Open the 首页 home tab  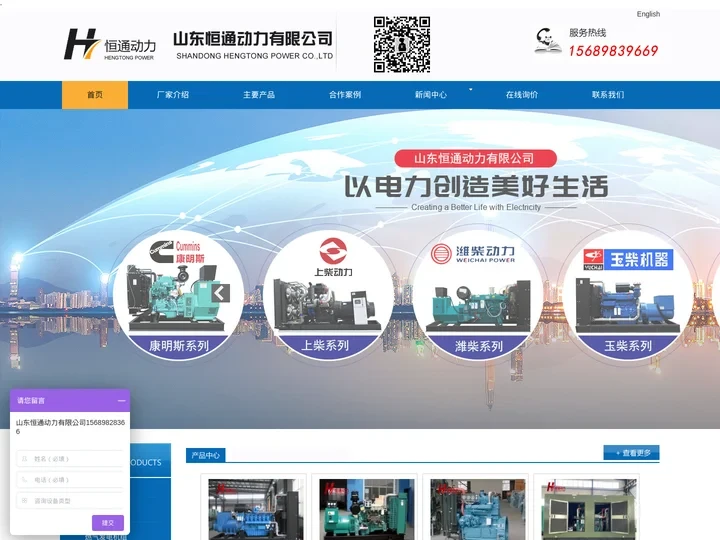[x=95, y=95]
